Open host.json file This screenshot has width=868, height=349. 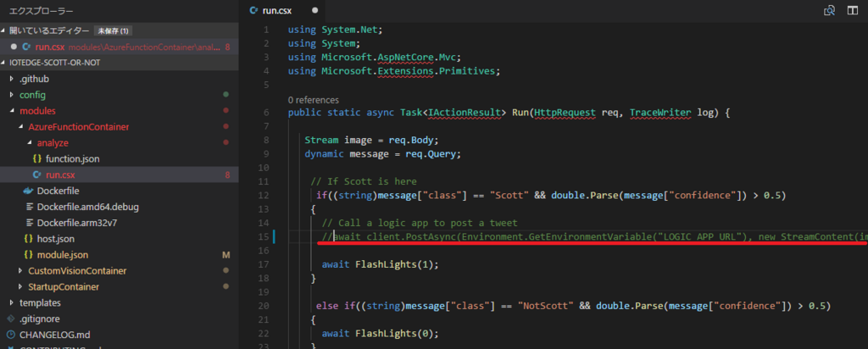[x=56, y=239]
